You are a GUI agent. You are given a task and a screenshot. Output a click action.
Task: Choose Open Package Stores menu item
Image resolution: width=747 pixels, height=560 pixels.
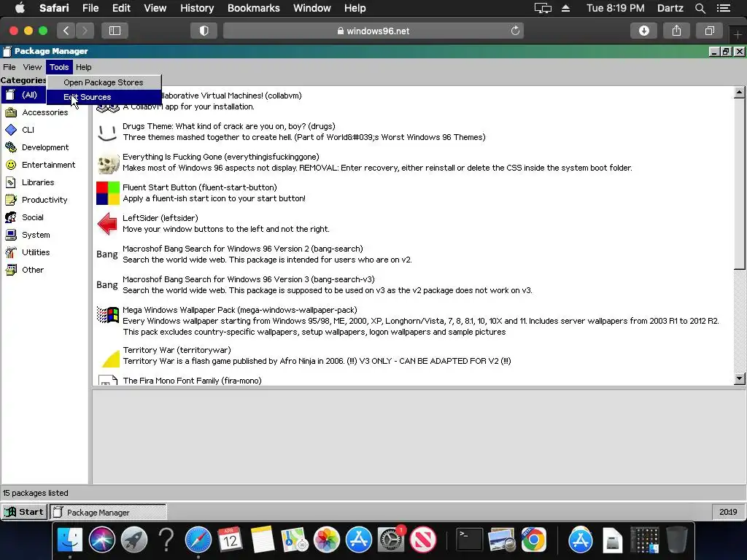pos(104,82)
